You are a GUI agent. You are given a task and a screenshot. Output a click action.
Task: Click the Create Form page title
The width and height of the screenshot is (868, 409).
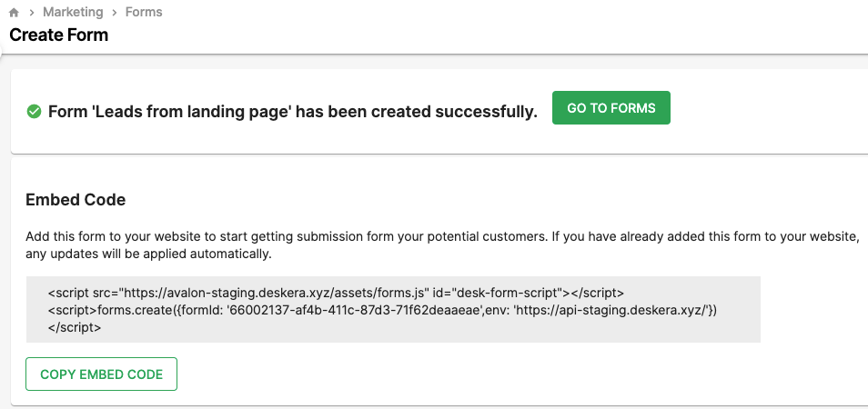(58, 35)
